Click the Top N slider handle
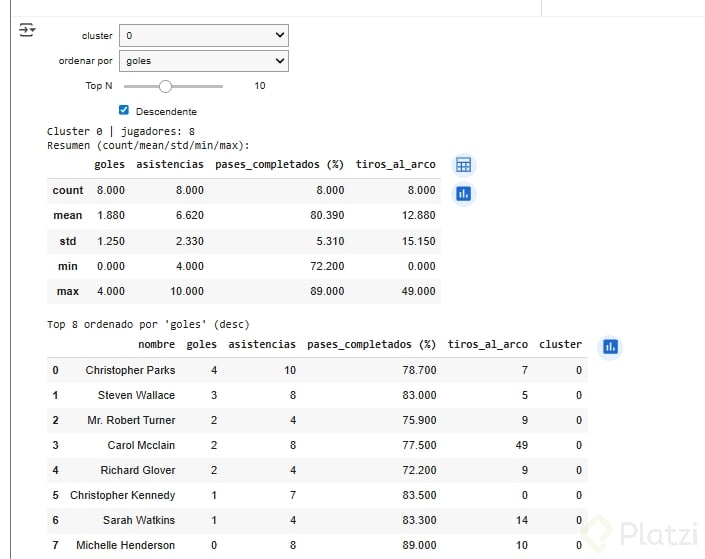 click(166, 86)
